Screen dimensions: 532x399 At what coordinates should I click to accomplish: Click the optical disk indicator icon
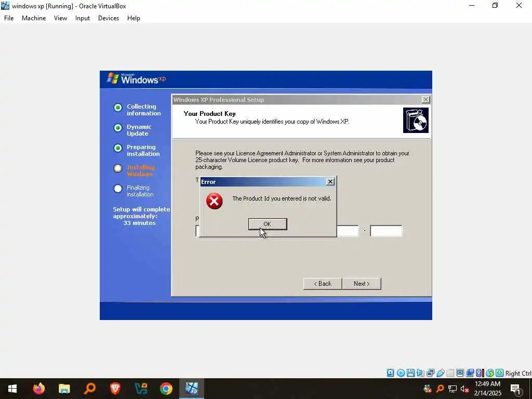(401, 373)
